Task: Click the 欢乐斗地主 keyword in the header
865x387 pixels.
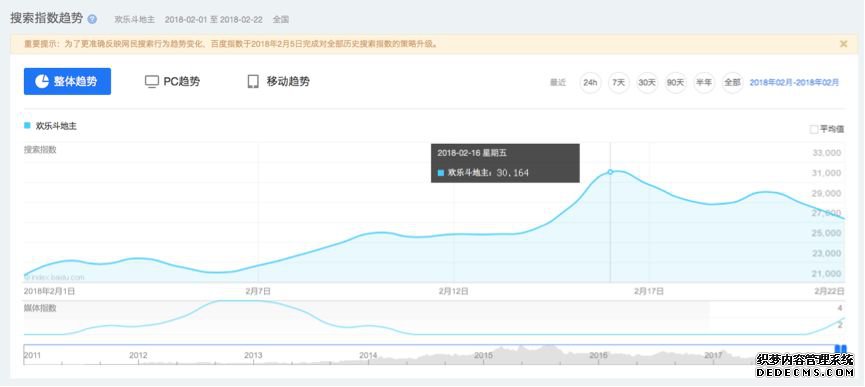Action: [135, 19]
